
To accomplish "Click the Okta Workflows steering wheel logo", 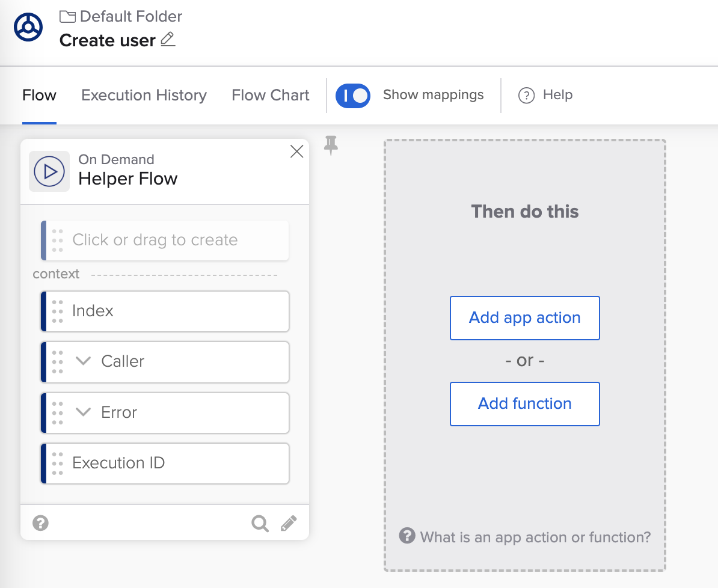I will click(28, 28).
